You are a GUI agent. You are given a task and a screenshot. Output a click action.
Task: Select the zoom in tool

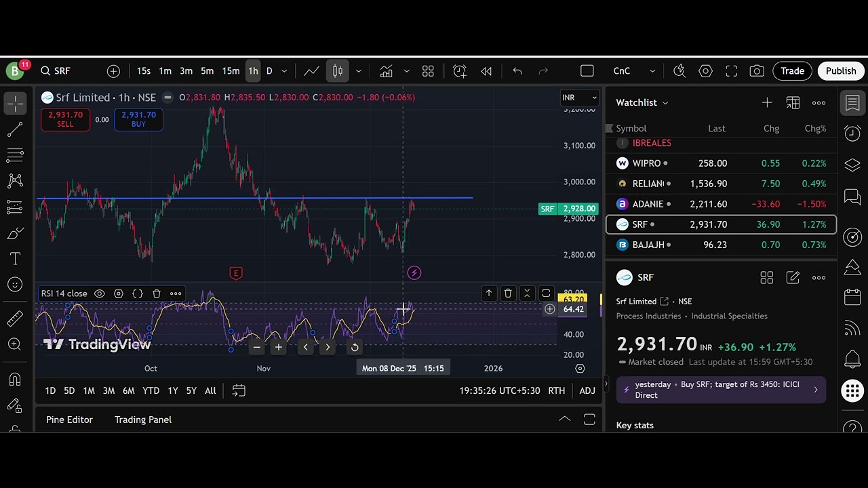coord(15,344)
